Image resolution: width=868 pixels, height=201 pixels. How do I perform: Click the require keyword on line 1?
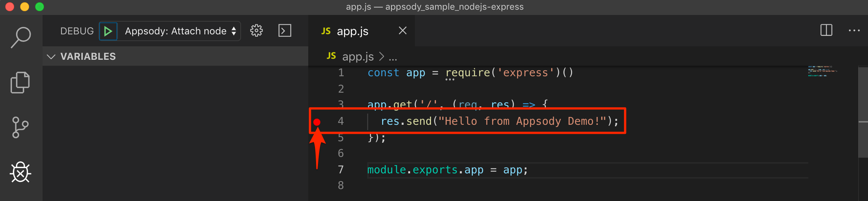tap(468, 72)
